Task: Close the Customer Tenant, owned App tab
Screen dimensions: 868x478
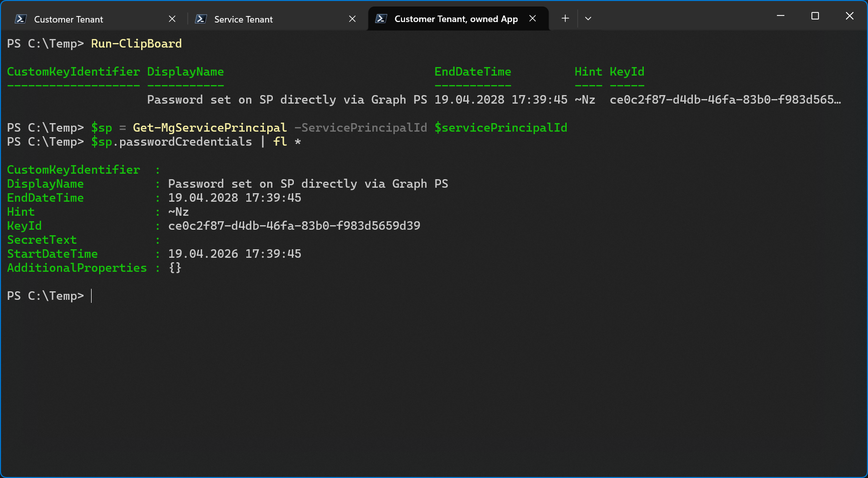Action: [x=532, y=19]
